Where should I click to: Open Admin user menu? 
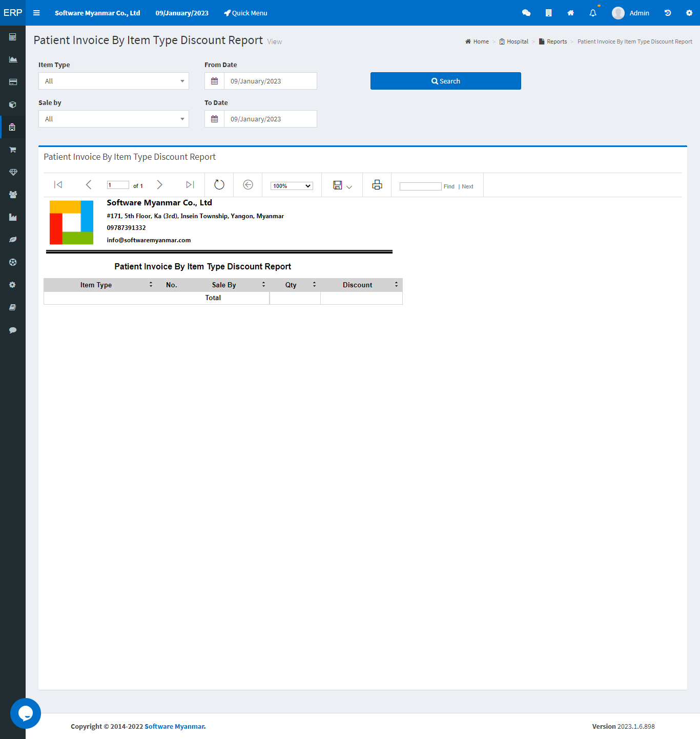coord(630,13)
